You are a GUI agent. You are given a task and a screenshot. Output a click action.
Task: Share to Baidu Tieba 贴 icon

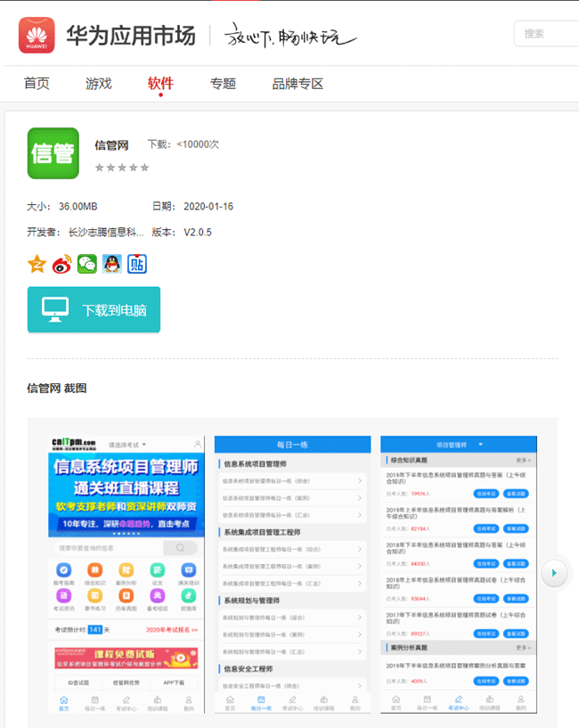point(136,264)
